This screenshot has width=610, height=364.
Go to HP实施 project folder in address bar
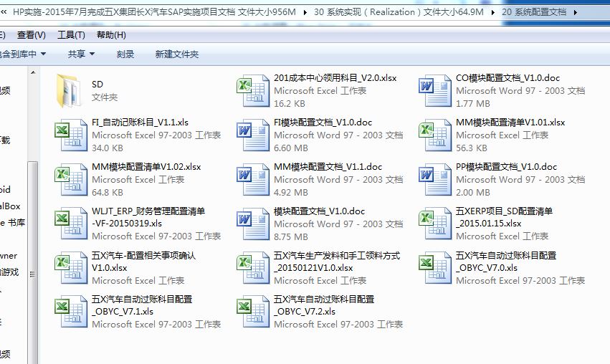[154, 12]
